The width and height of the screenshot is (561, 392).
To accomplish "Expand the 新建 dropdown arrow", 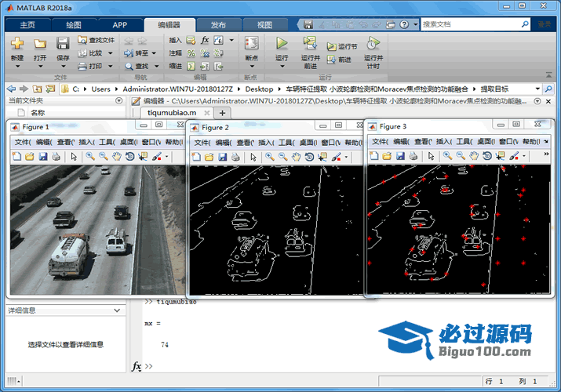I will click(x=17, y=66).
